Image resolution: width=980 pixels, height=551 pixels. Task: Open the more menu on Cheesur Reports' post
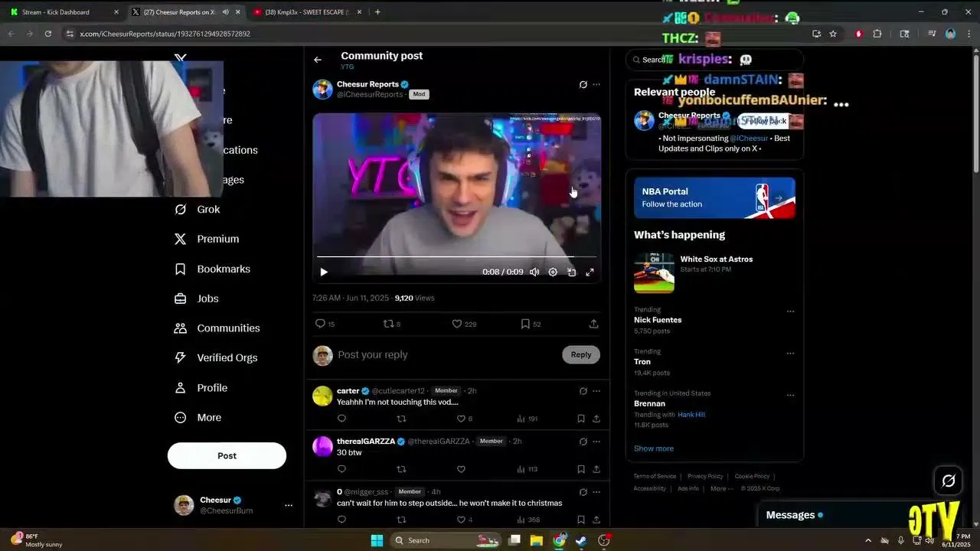coord(596,85)
